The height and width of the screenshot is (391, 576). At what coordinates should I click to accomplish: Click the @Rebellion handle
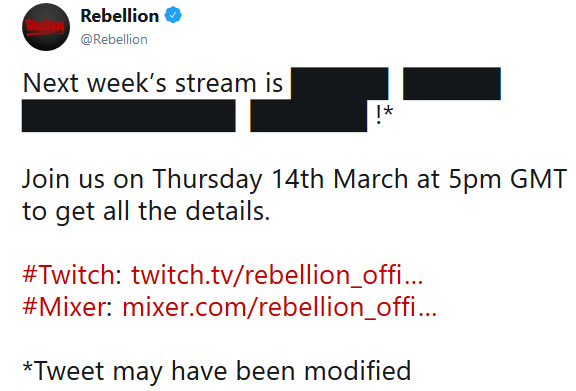tap(114, 39)
